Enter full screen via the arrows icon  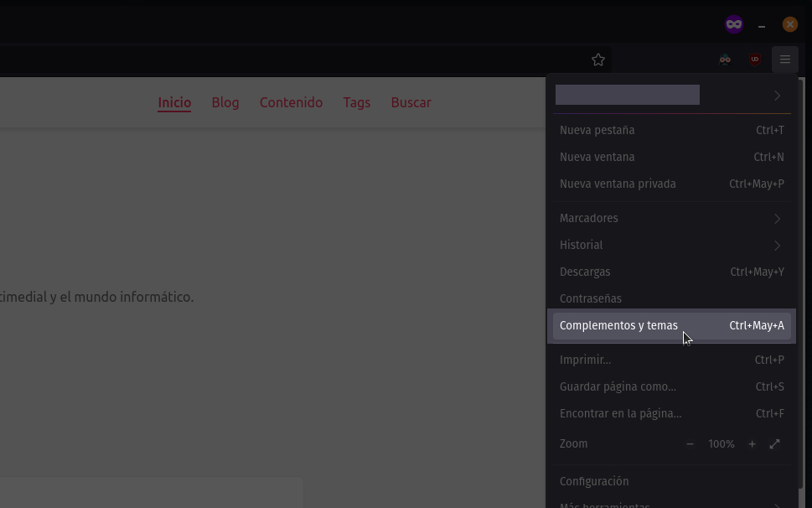click(x=775, y=443)
